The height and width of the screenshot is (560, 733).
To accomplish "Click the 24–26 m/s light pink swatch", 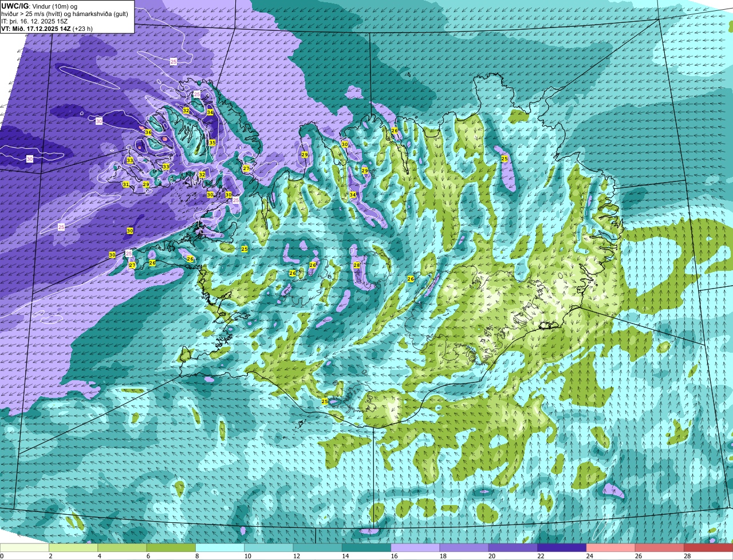I will pyautogui.click(x=611, y=547).
